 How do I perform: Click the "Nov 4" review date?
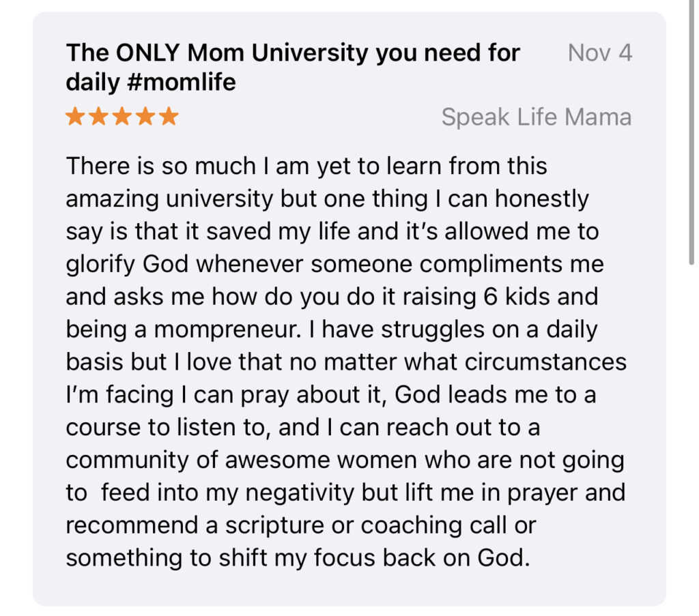click(x=600, y=53)
